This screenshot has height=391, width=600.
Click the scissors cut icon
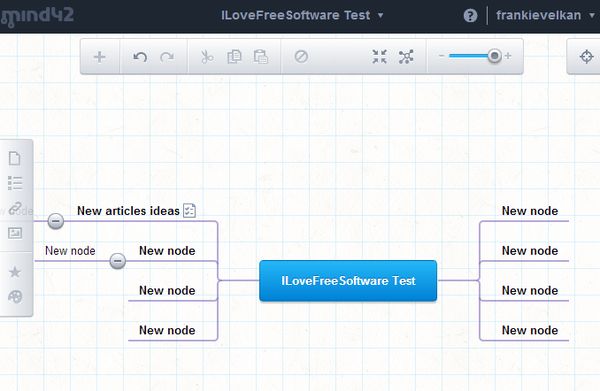click(x=207, y=57)
